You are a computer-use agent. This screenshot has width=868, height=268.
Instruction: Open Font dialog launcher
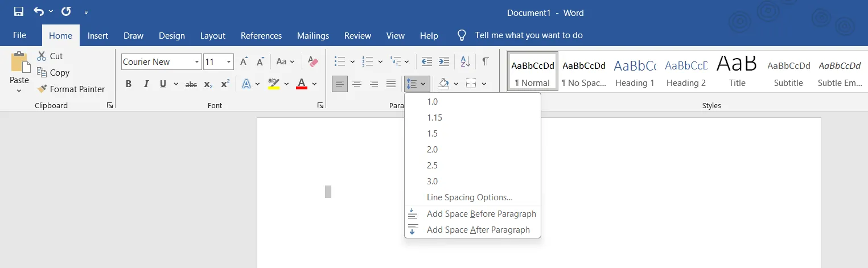coord(320,105)
